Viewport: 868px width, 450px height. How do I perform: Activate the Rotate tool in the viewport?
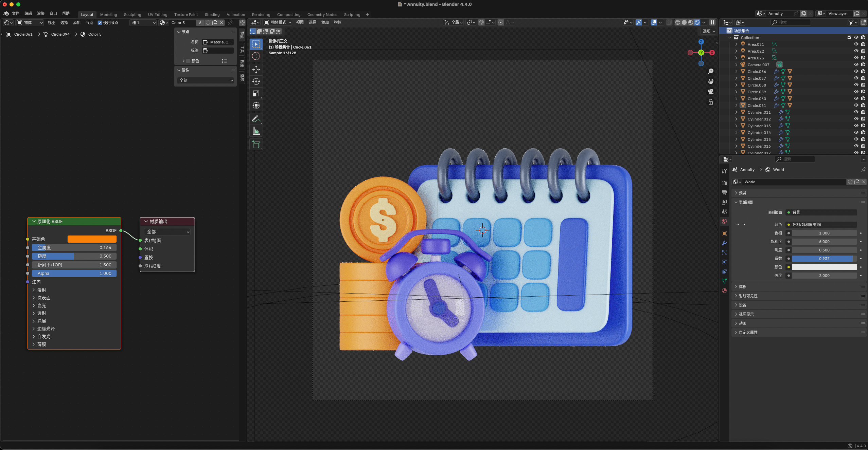pyautogui.click(x=256, y=81)
